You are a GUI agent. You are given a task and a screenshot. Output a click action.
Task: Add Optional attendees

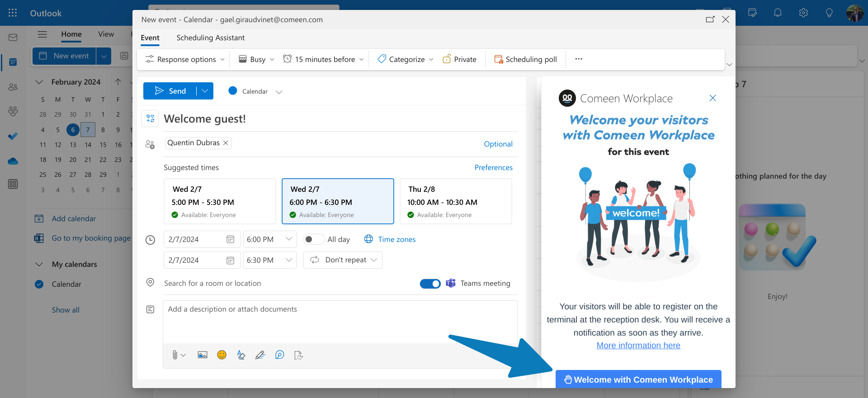coord(498,144)
